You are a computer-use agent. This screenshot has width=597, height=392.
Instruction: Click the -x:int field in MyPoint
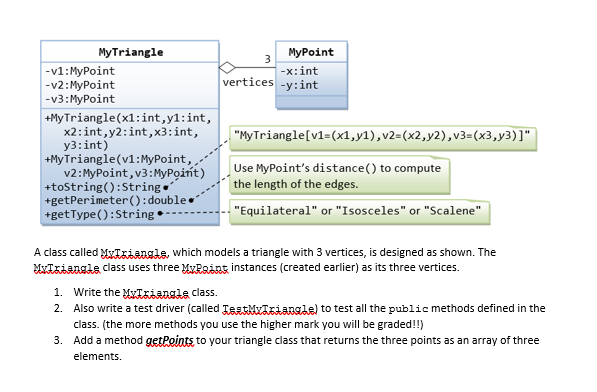point(299,71)
